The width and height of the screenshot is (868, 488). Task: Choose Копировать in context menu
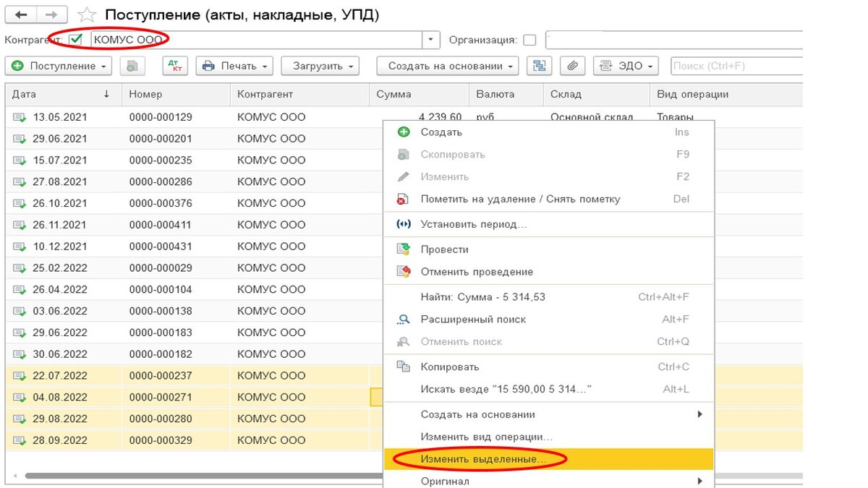[x=548, y=367]
